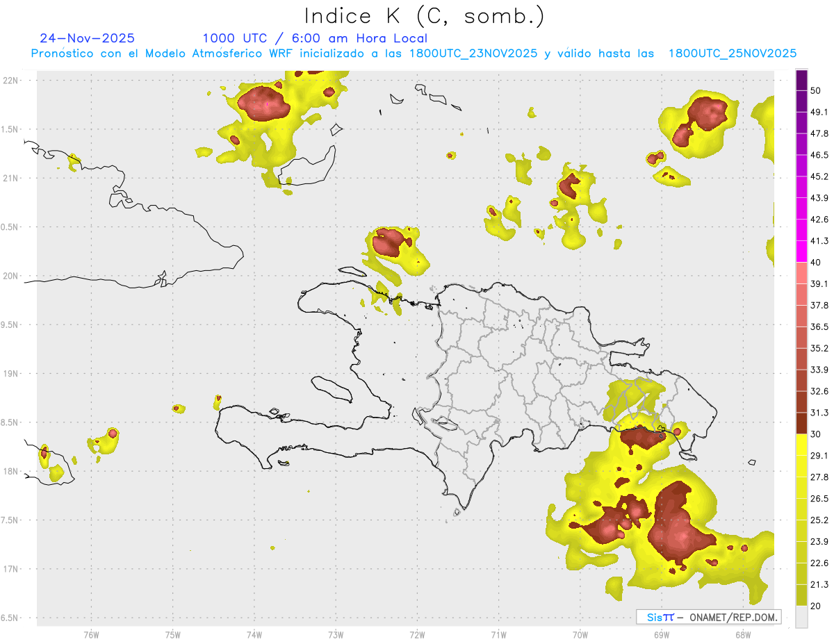Pick the dark brown legend band between 30 and 31.3
The height and width of the screenshot is (644, 834).
pos(801,423)
